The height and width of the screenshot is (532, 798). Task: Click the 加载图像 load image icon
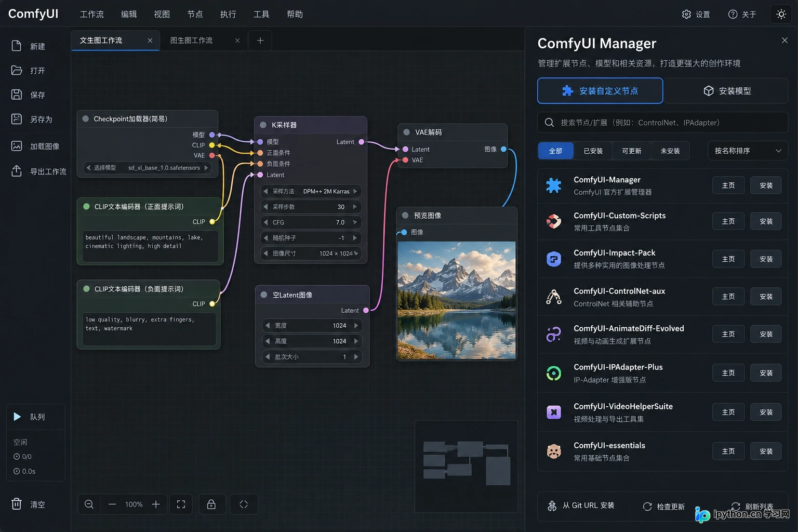click(x=17, y=146)
